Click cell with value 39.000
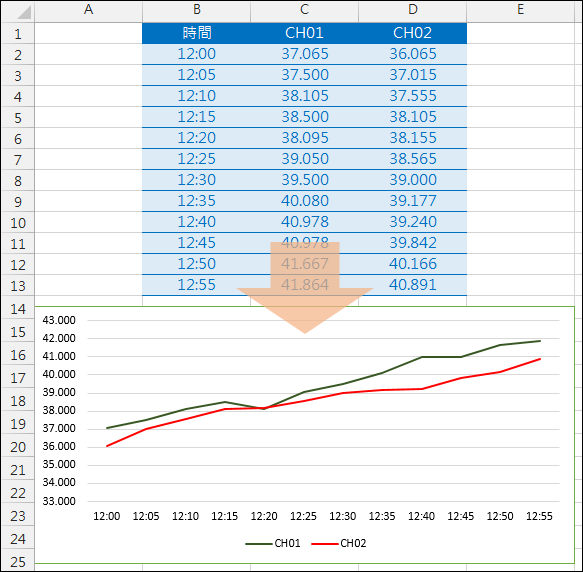 tap(413, 180)
